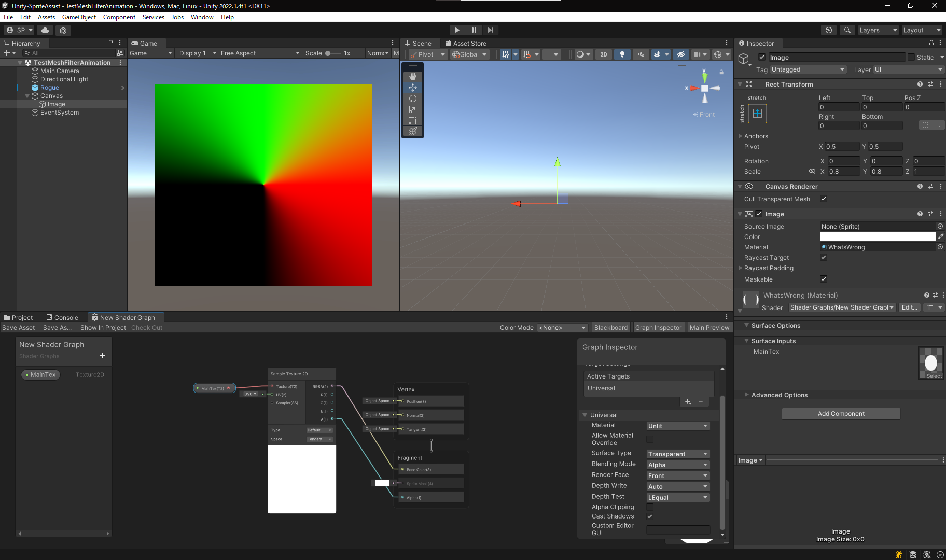Toggle 2D view mode in Scene
This screenshot has width=946, height=560.
(x=603, y=54)
